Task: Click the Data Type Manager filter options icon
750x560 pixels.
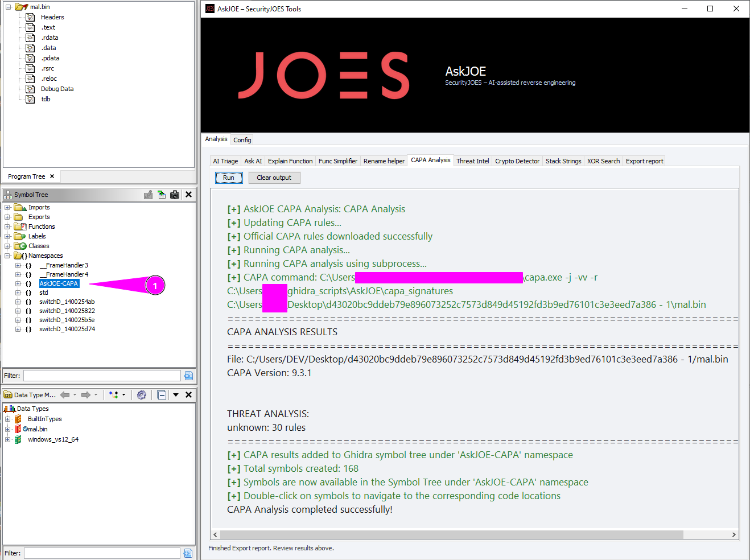Action: click(x=188, y=553)
